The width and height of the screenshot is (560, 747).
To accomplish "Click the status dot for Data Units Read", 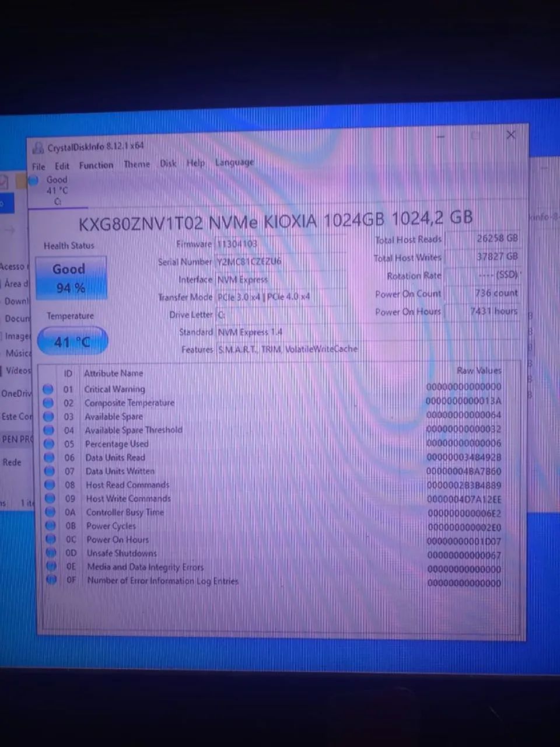I will [50, 458].
